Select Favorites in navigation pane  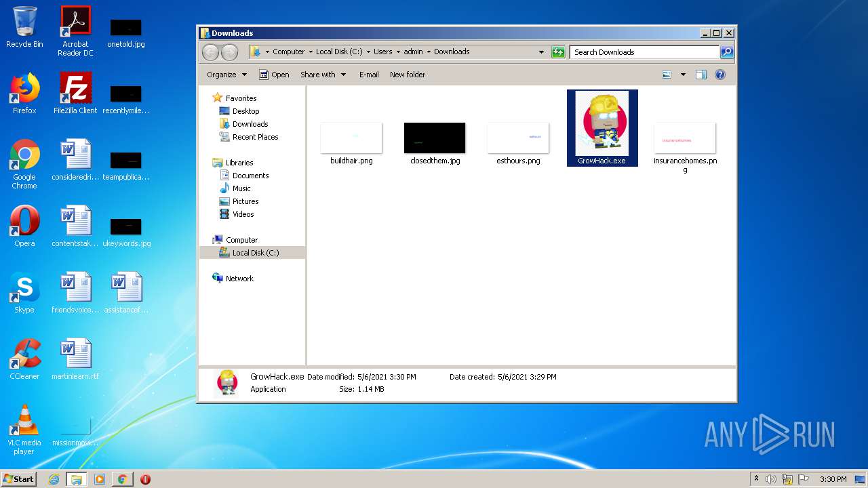click(x=234, y=98)
